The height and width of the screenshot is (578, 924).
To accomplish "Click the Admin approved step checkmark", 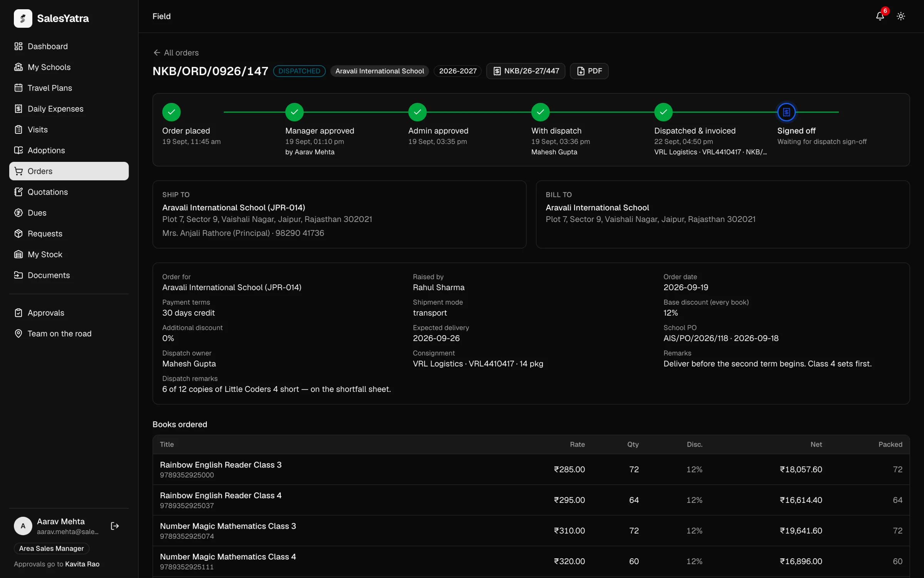I will (417, 112).
